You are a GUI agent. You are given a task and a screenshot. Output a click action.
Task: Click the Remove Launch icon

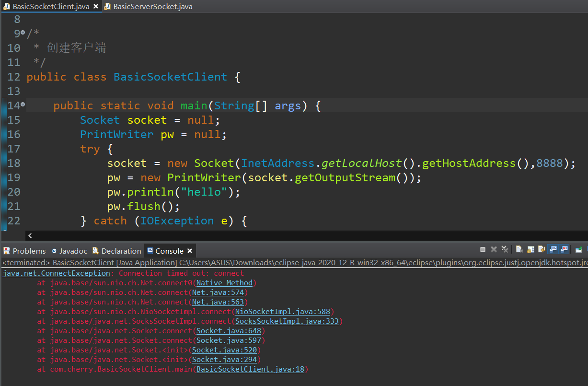click(x=494, y=249)
